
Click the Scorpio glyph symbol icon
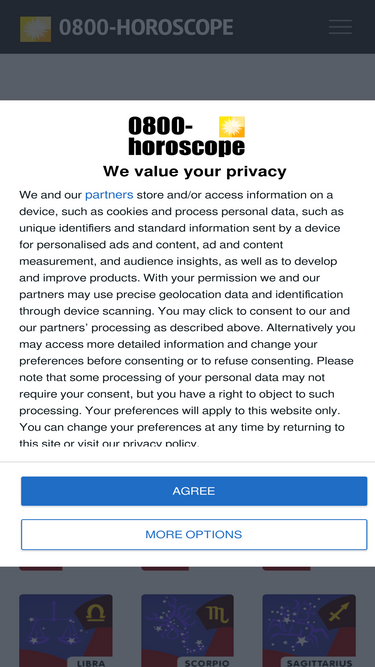click(x=217, y=614)
